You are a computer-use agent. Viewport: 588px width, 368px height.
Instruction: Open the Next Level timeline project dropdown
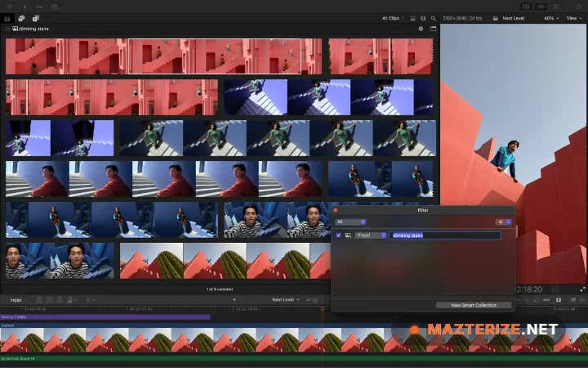(286, 299)
